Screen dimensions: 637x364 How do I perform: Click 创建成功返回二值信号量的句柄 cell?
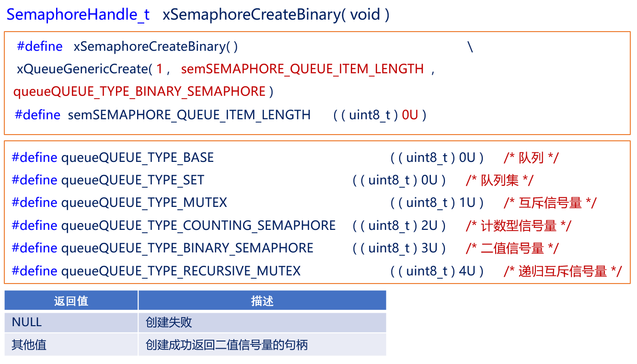point(262,344)
